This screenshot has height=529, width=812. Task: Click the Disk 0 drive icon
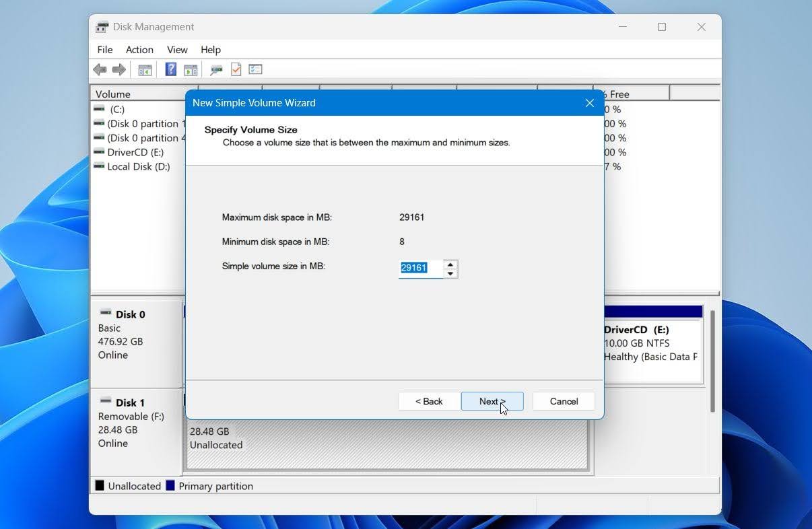[106, 313]
